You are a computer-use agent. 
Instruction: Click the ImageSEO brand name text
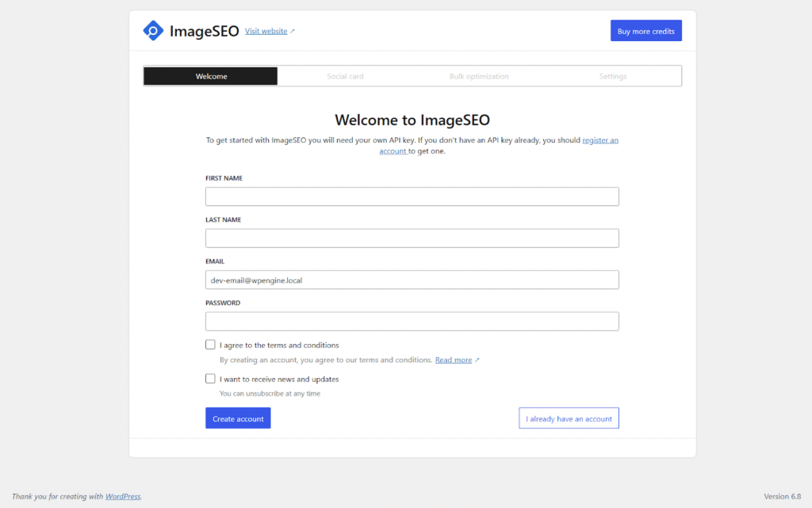tap(204, 31)
